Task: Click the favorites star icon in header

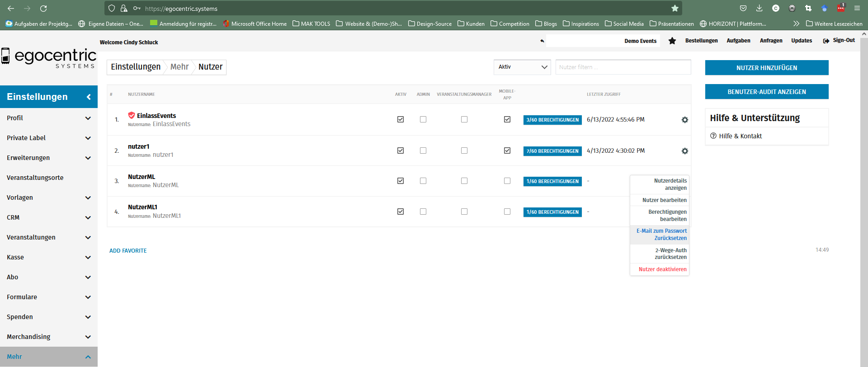Action: [x=672, y=41]
